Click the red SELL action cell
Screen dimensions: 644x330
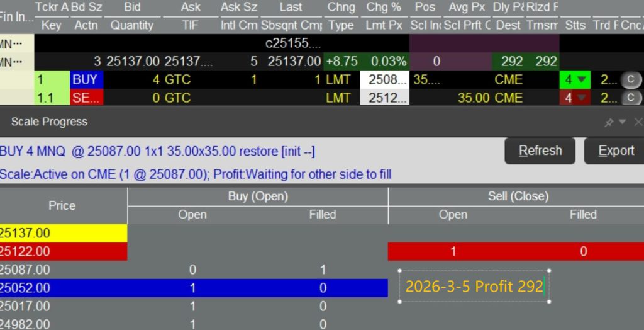point(86,98)
